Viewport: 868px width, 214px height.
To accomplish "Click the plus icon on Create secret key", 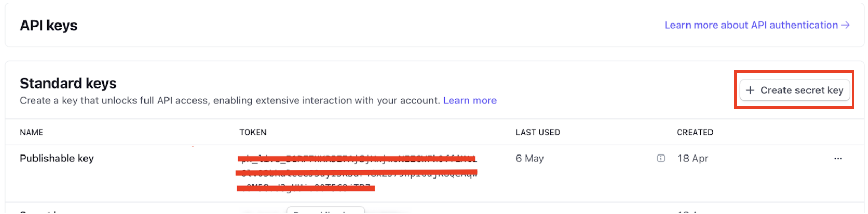I will [750, 90].
